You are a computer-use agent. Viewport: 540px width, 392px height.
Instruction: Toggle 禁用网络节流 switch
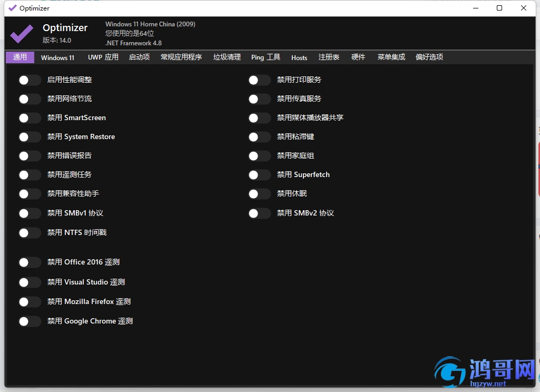pos(30,99)
